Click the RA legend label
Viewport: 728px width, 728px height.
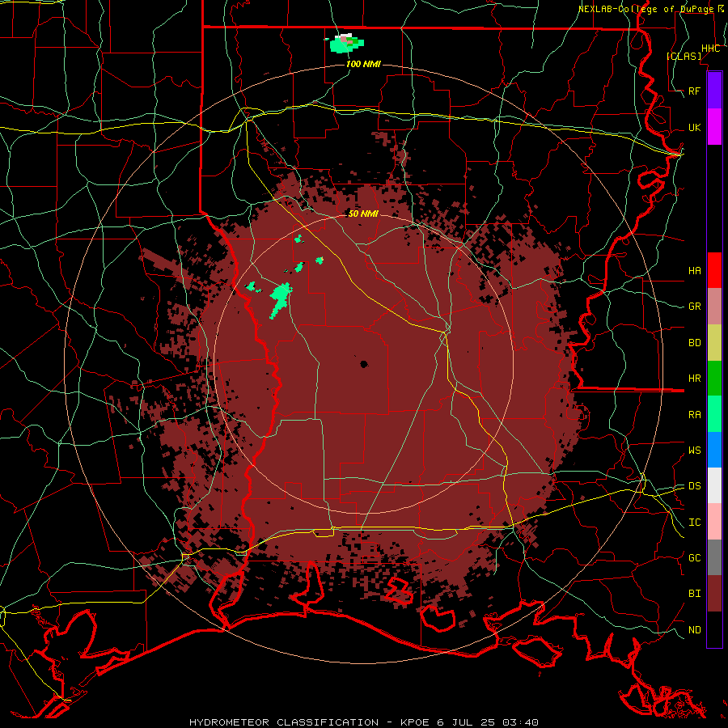[x=694, y=414]
